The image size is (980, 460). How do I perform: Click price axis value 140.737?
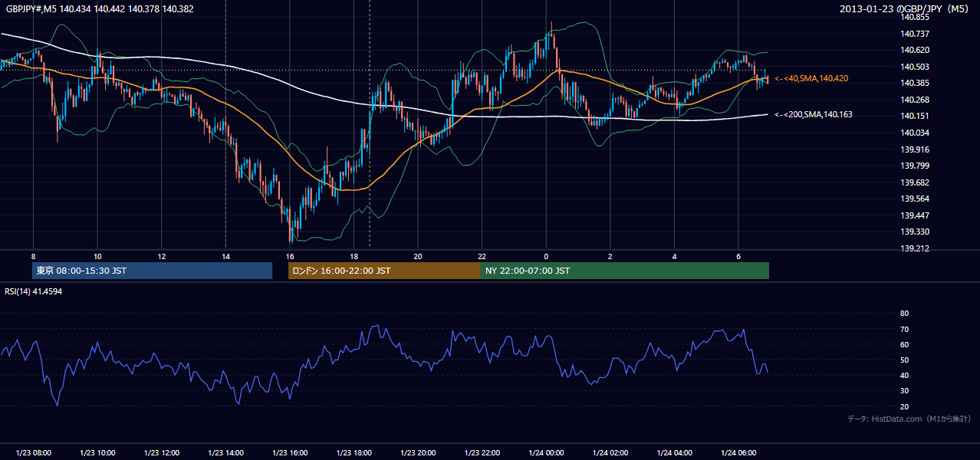915,34
